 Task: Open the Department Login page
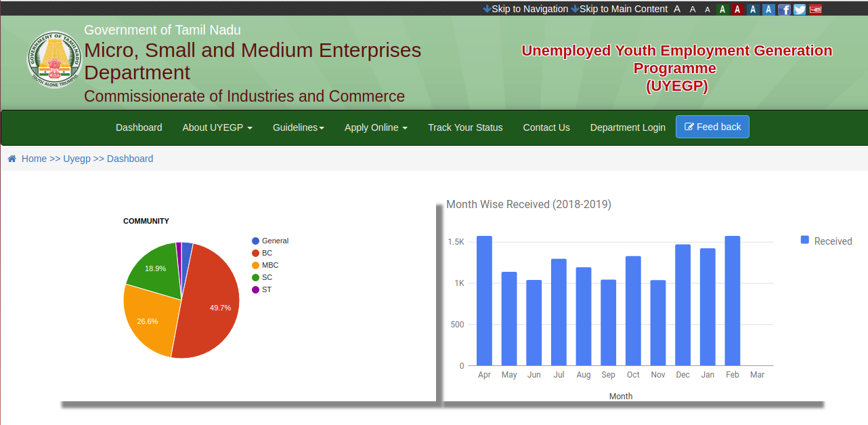pos(628,127)
